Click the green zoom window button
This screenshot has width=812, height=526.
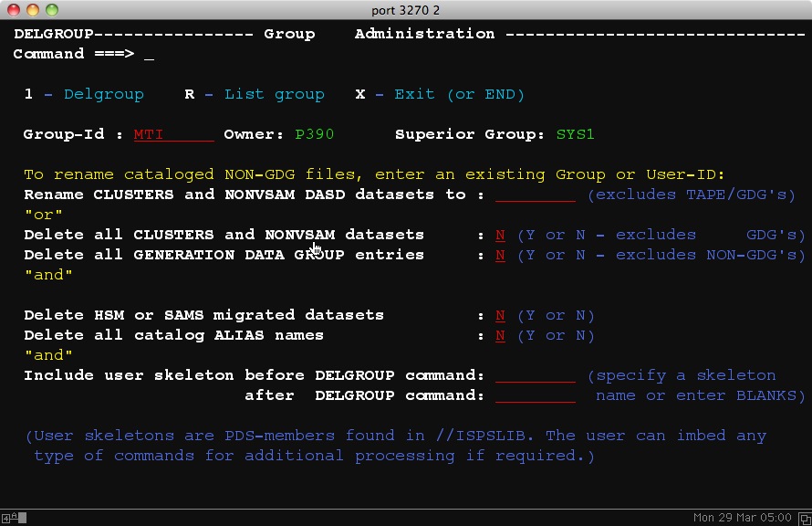tap(52, 10)
